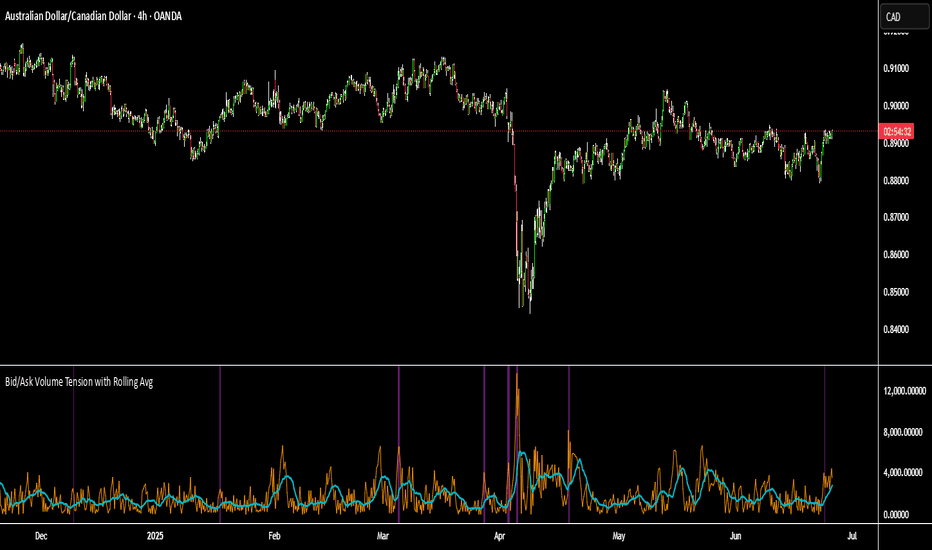The image size is (932, 550).
Task: Click the Jul date label on time axis
Action: pyautogui.click(x=852, y=536)
